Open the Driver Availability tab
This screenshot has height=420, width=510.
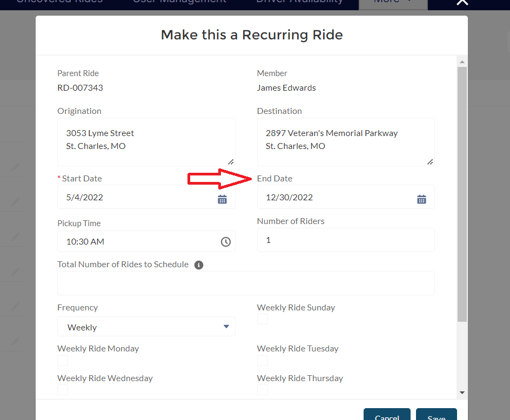coord(299,2)
